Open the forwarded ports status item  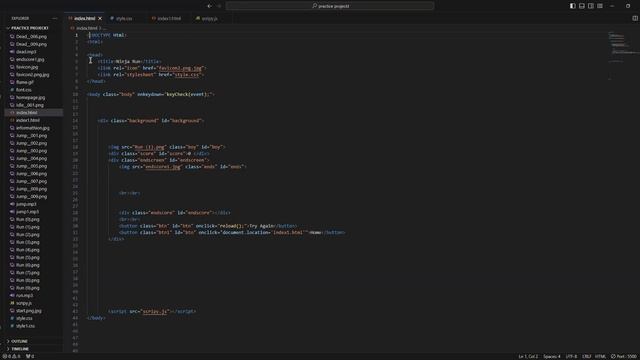tap(30, 356)
